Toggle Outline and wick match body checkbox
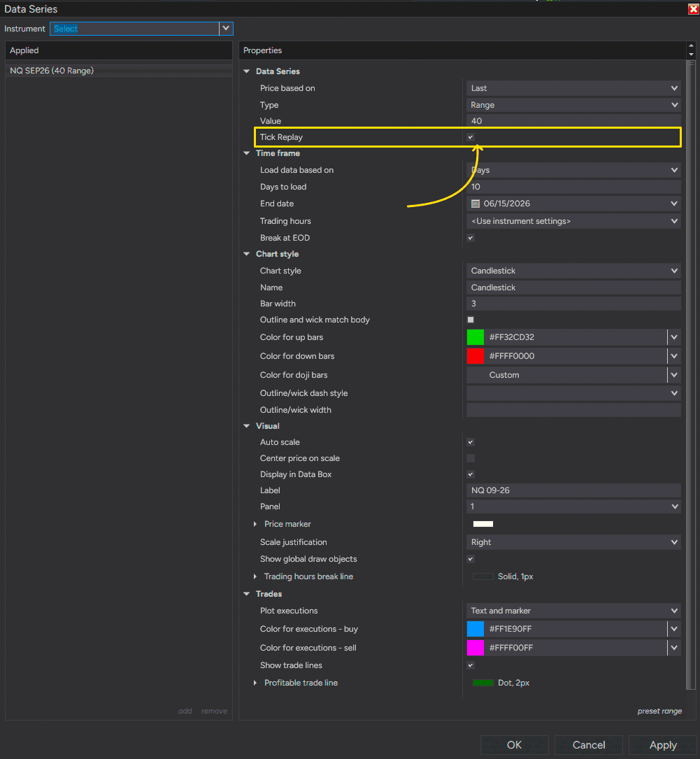 [471, 320]
